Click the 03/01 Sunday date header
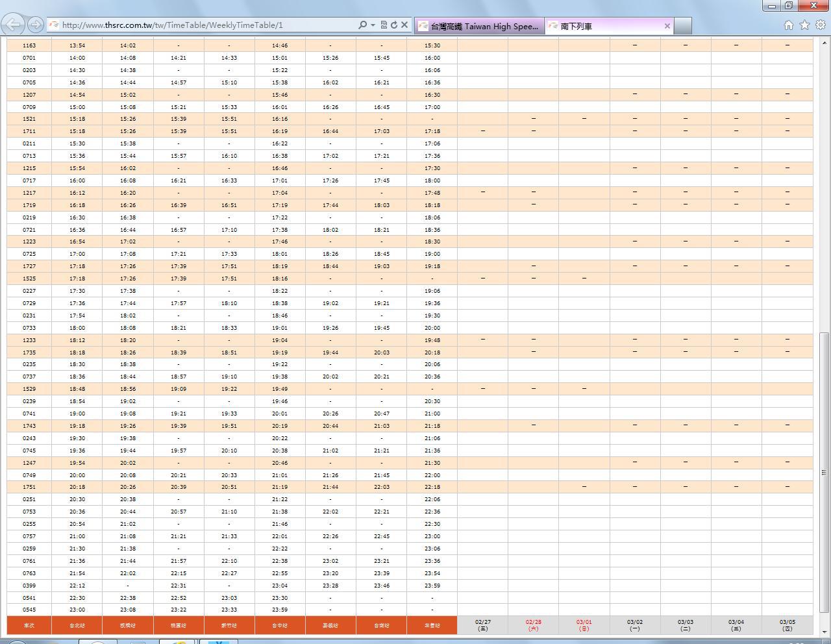The height and width of the screenshot is (644, 831). 584,625
